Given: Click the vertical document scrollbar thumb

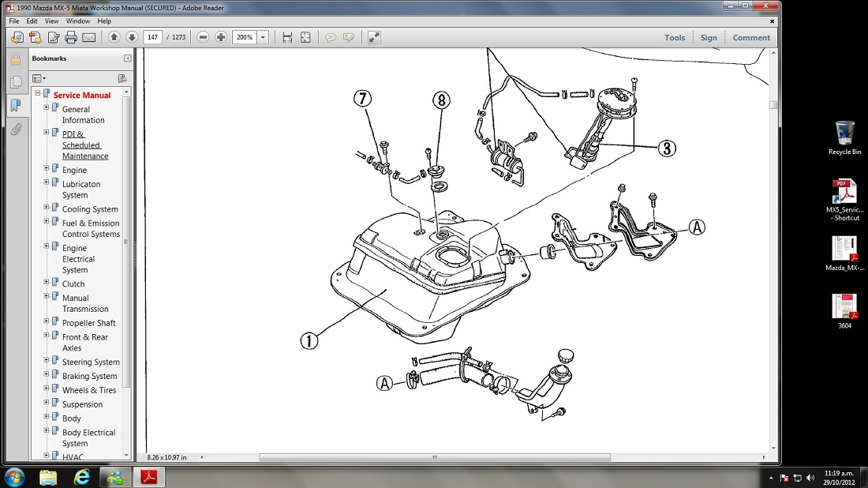Looking at the screenshot, I should (773, 105).
